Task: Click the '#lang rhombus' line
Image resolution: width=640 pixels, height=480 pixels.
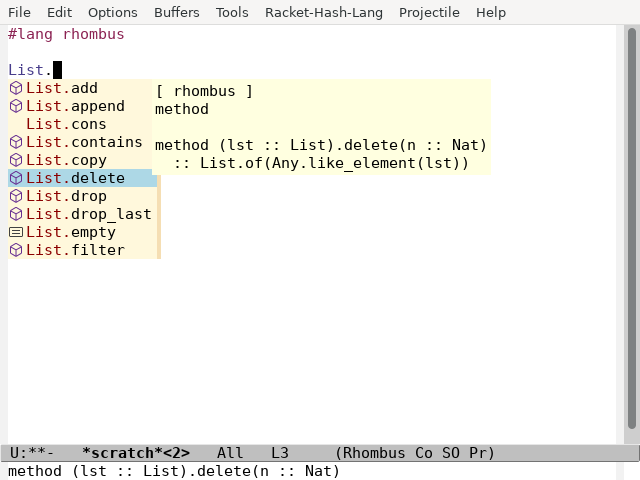Action: pos(66,34)
